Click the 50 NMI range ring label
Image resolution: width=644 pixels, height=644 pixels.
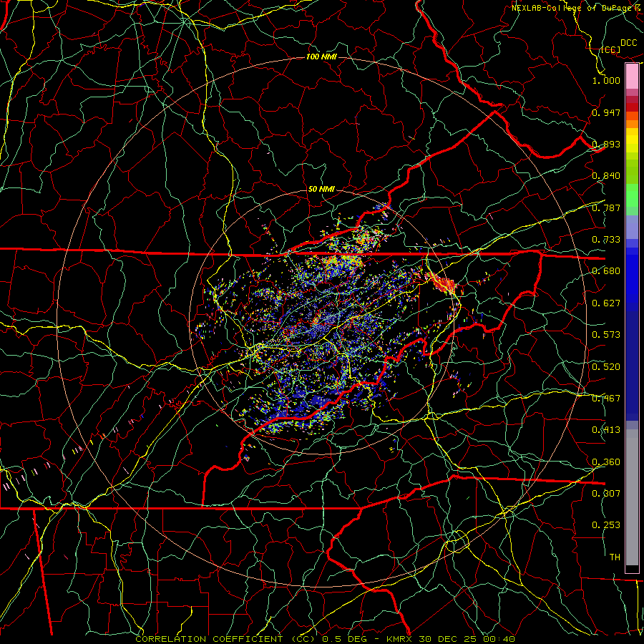click(x=321, y=190)
